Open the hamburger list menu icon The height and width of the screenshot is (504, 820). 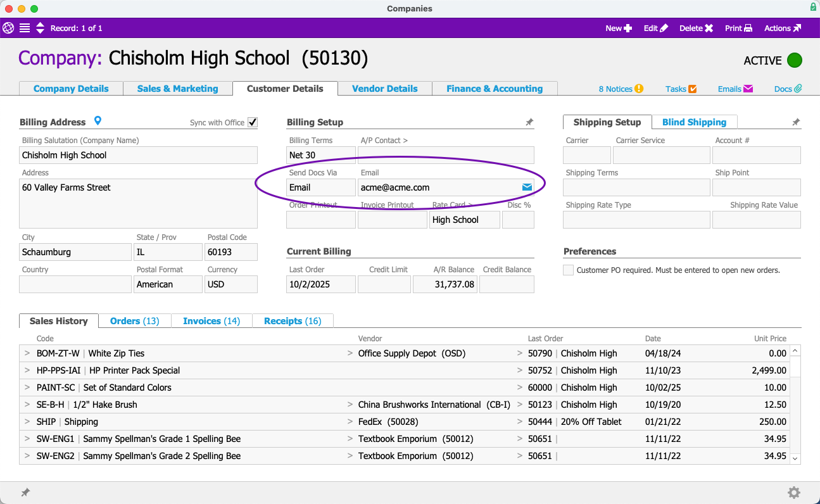tap(25, 28)
